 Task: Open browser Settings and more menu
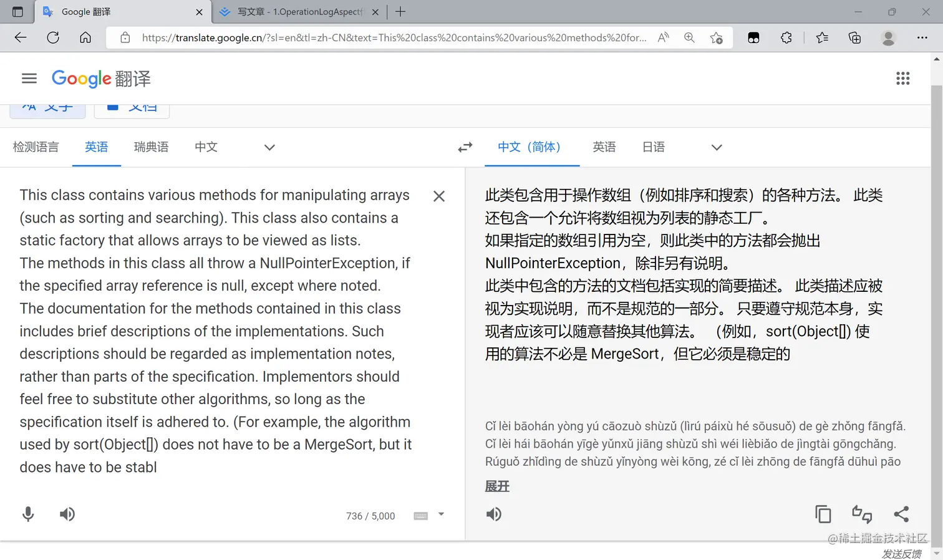tap(922, 37)
